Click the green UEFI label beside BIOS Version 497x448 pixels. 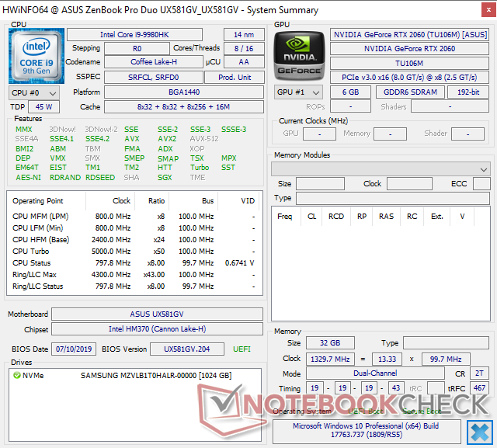(242, 349)
